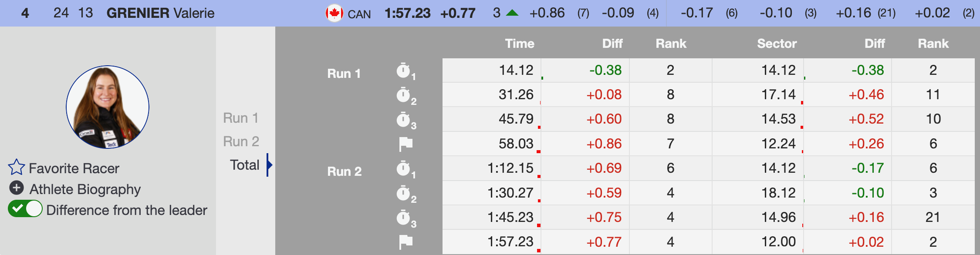Click the total time 1:57.23 in header row
980x255 pixels.
point(407,13)
